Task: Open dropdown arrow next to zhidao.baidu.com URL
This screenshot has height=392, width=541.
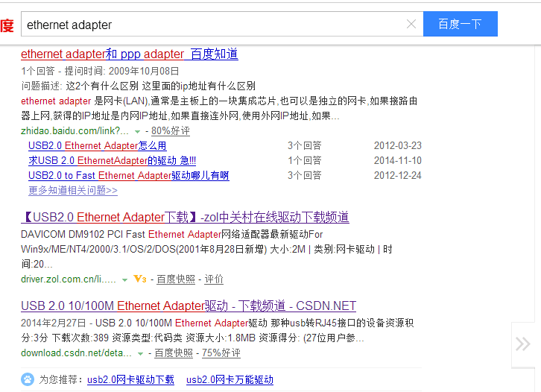Action: click(138, 131)
